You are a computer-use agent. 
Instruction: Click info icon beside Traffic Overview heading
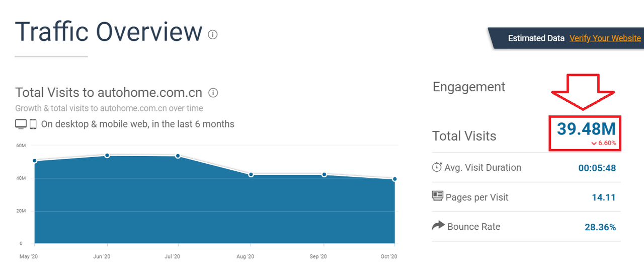[x=213, y=35]
